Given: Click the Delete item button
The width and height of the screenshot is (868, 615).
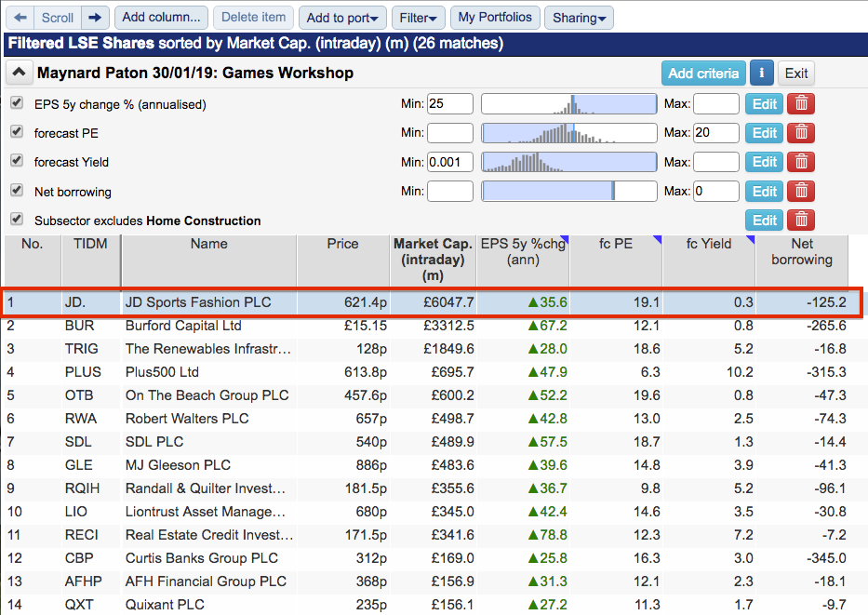Looking at the screenshot, I should [254, 18].
